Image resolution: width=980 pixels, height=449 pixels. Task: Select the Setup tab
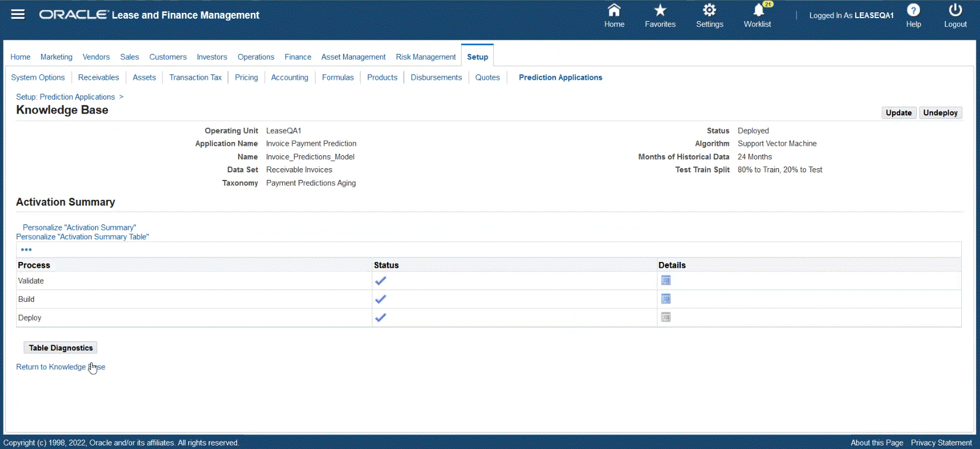[477, 57]
